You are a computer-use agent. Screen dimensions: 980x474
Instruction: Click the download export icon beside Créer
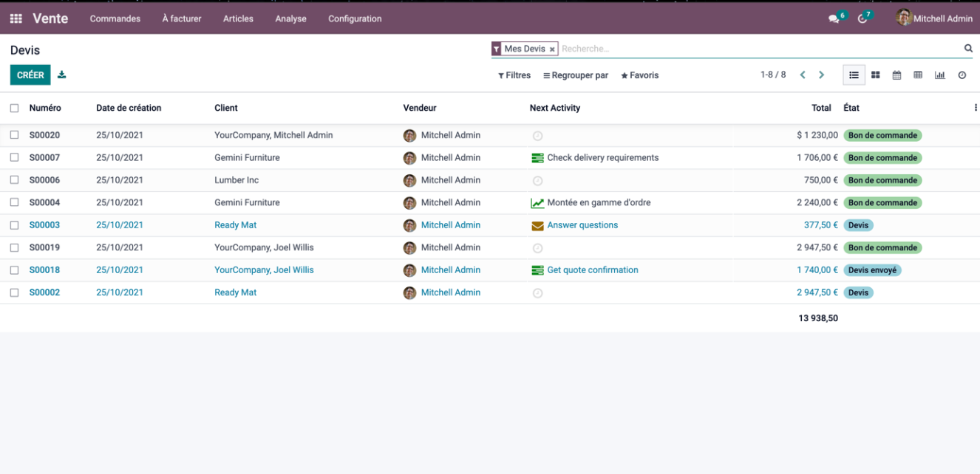pos(62,75)
